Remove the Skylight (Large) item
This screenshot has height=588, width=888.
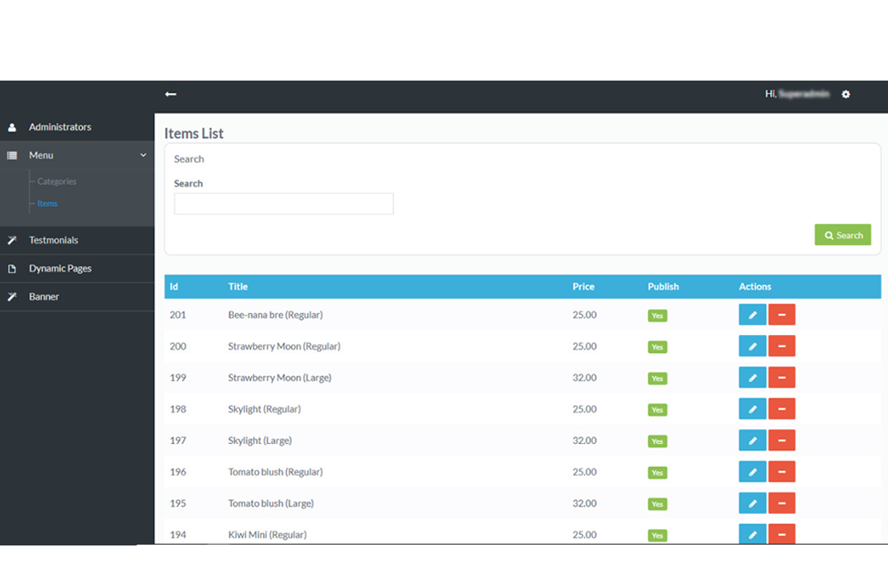click(x=781, y=440)
